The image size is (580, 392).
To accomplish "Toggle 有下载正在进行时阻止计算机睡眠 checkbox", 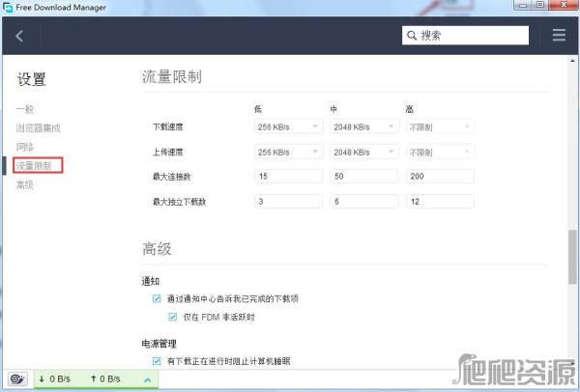I will click(x=157, y=361).
